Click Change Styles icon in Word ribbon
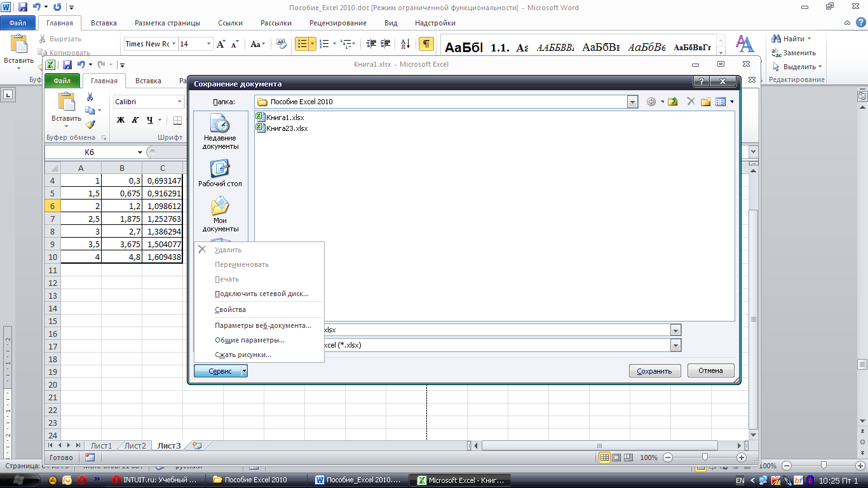868x488 pixels. coord(745,44)
